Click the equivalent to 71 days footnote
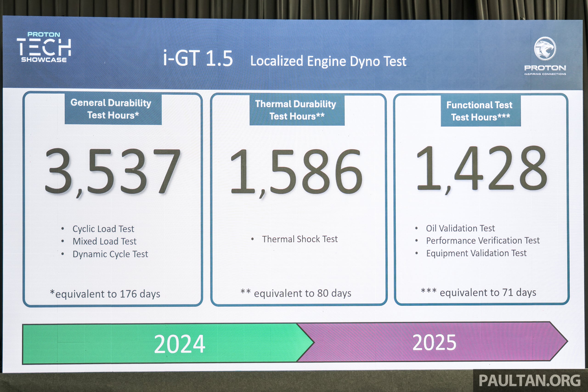Screen dimensions: 588x392 pyautogui.click(x=478, y=292)
